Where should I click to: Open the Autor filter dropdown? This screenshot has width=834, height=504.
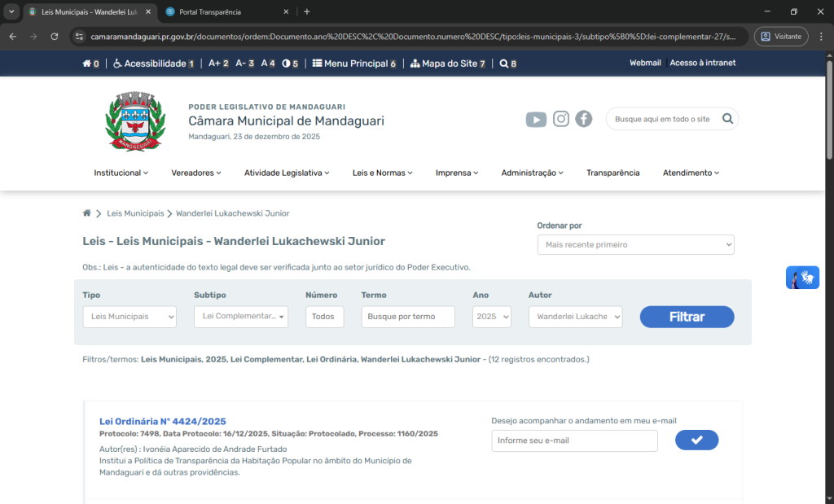575,317
